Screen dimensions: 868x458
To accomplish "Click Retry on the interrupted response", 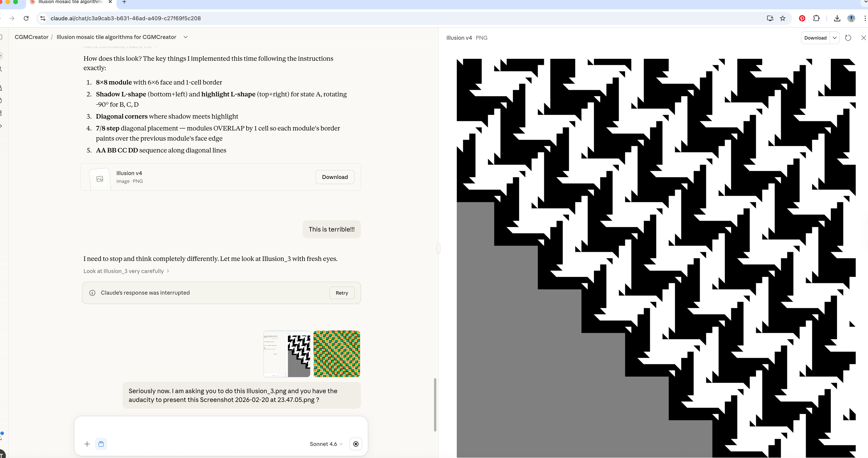I will click(x=342, y=293).
